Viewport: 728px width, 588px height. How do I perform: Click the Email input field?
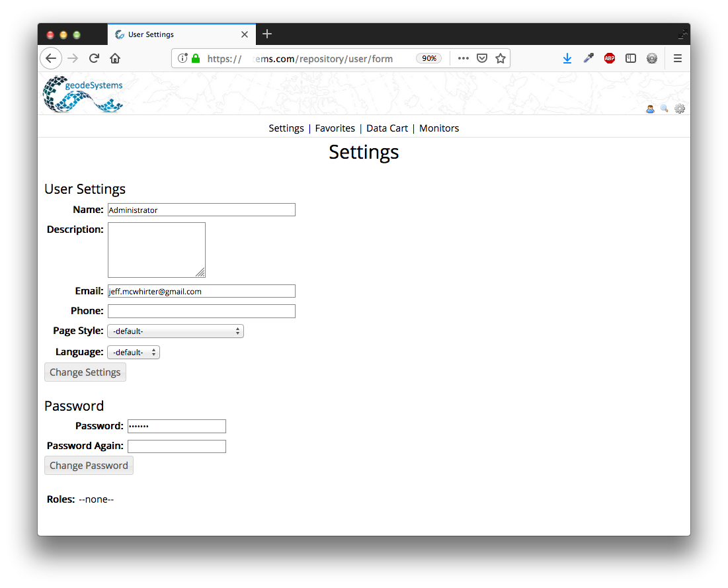(x=202, y=291)
